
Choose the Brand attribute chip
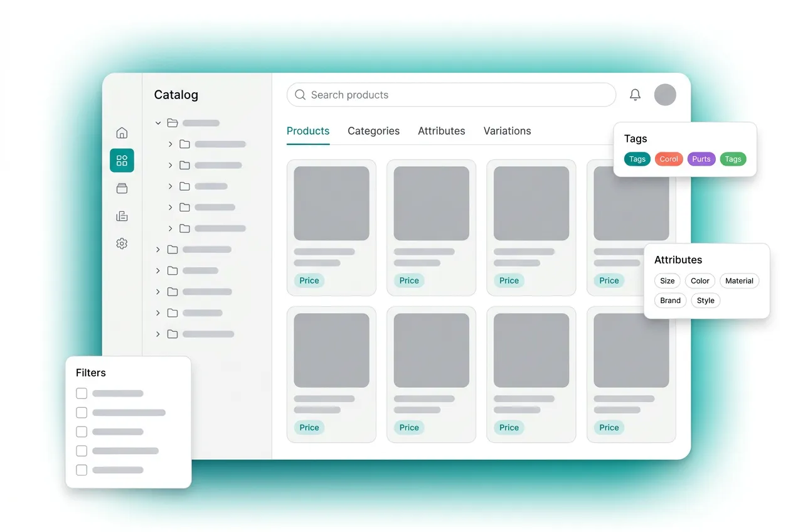click(x=670, y=301)
